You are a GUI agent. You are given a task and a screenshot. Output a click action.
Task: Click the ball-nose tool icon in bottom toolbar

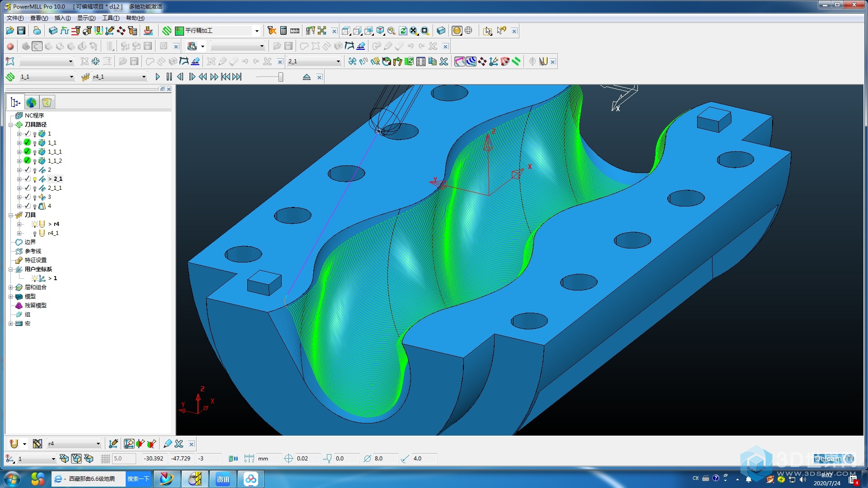[14, 444]
